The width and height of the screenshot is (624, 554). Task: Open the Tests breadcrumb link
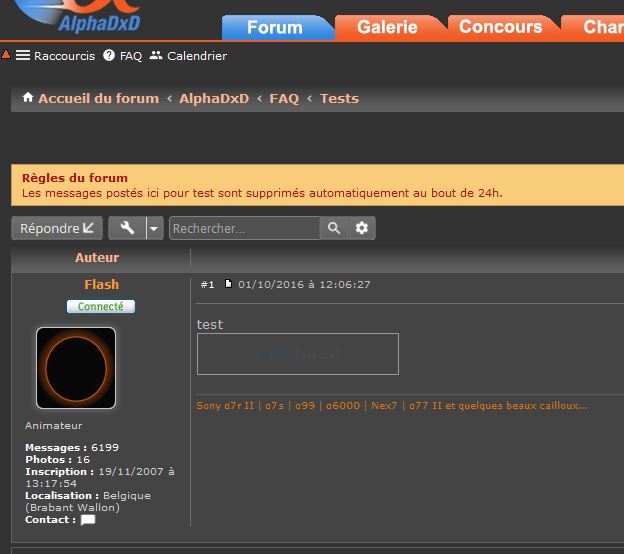point(339,98)
